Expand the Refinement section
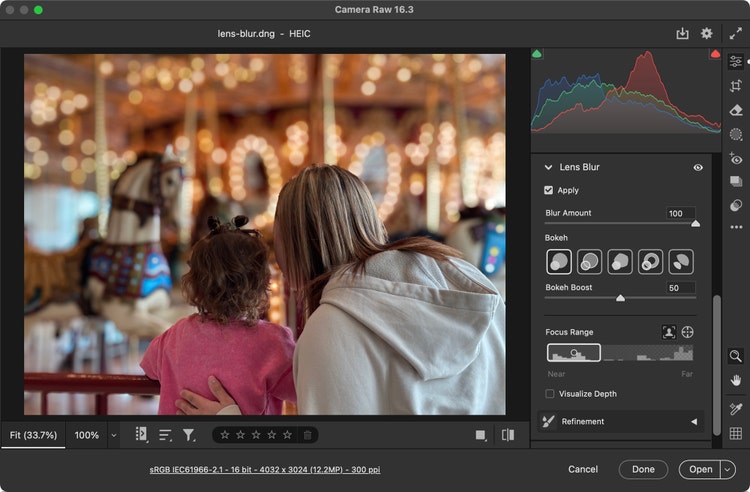Screen dimensions: 750x492 tap(693, 422)
